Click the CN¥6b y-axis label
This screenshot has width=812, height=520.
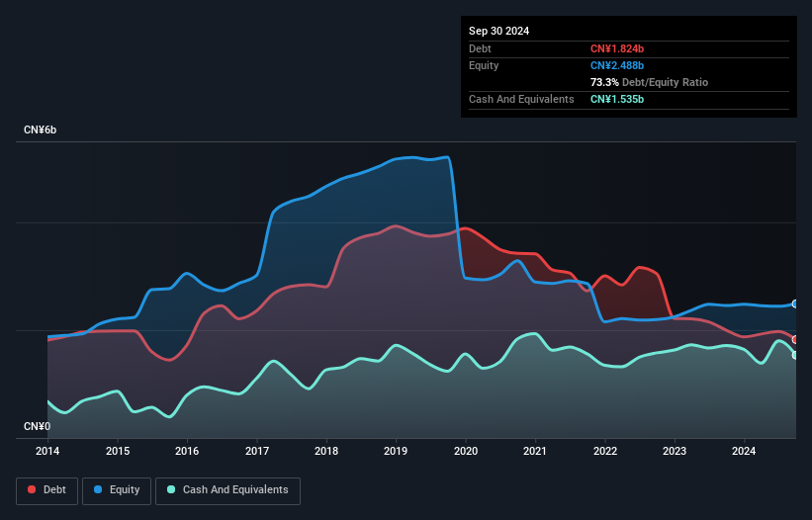tap(40, 130)
